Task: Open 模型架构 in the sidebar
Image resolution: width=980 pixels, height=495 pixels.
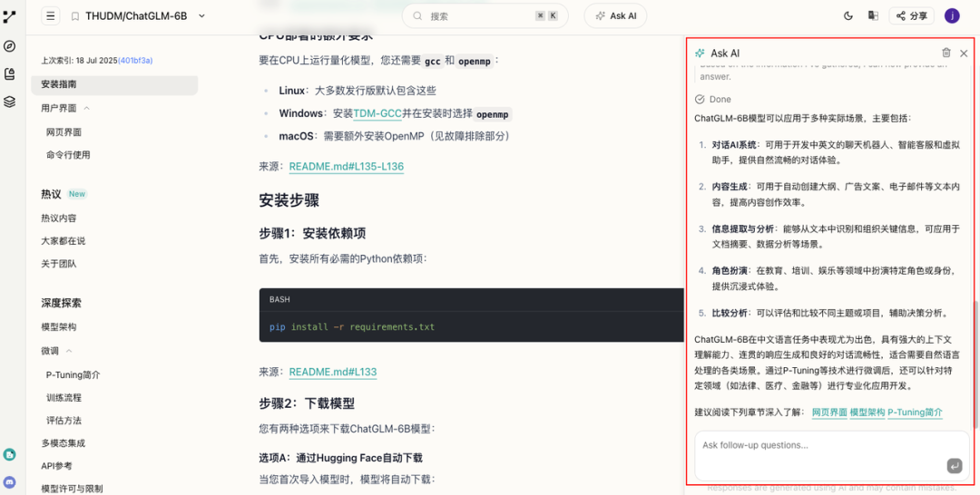Action: tap(59, 327)
